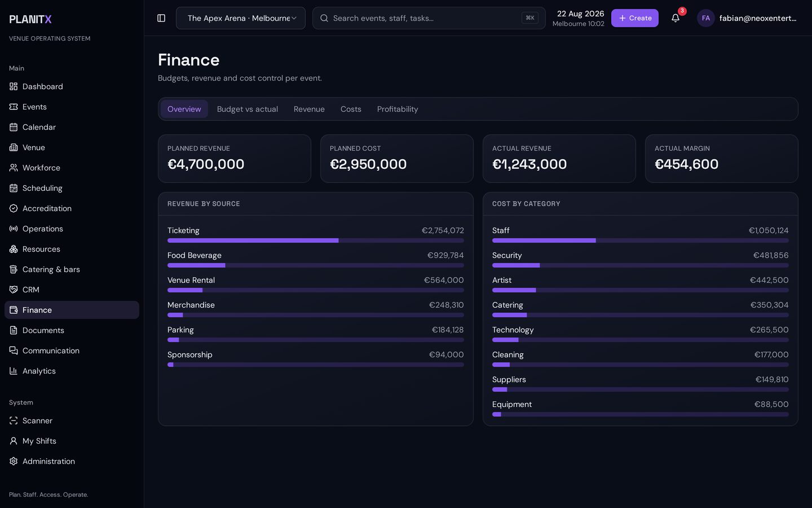812x508 pixels.
Task: Open the Dashboard icon in sidebar
Action: (14, 86)
